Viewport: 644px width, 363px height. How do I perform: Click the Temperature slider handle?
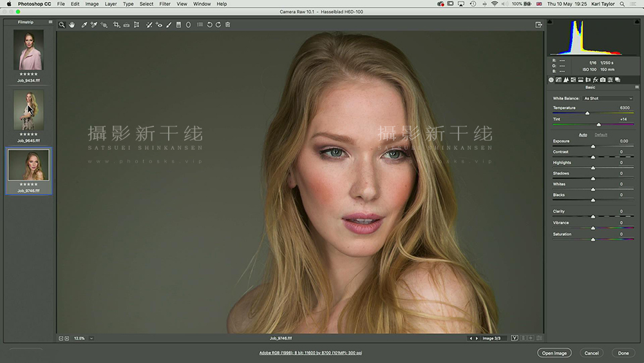[587, 113]
